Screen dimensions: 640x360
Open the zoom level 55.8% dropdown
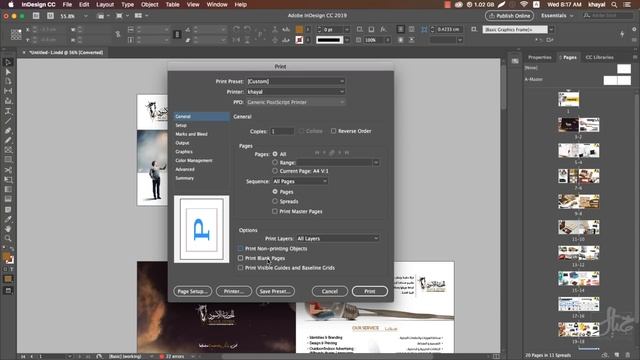pyautogui.click(x=85, y=16)
